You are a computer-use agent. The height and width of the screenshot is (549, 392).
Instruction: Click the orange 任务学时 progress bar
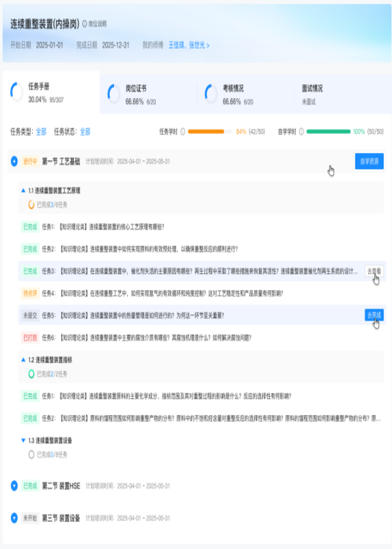coord(210,132)
